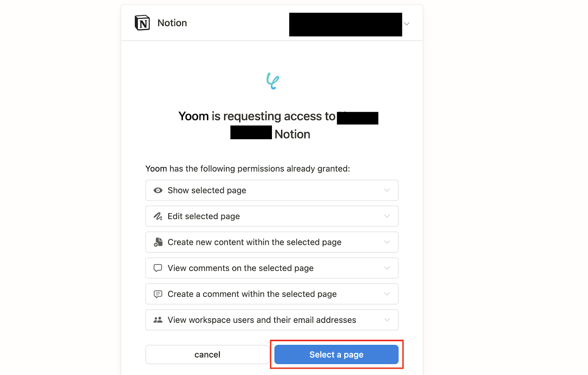Click the comment icon for Create a comment
This screenshot has height=375, width=588.
[158, 294]
